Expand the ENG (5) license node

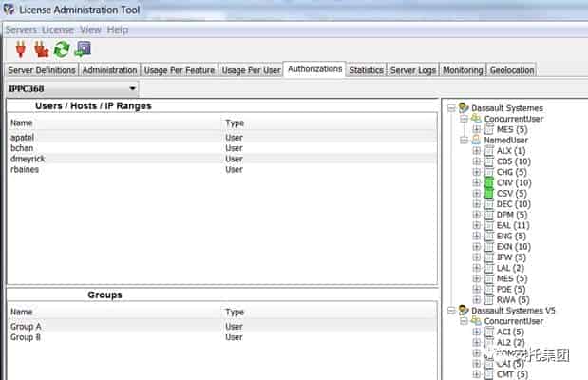[476, 236]
